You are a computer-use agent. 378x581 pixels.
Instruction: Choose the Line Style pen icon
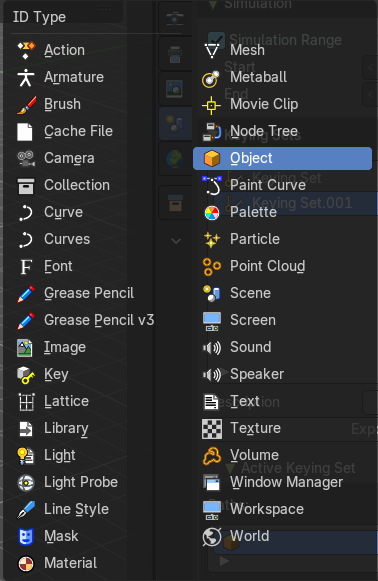[x=26, y=509]
